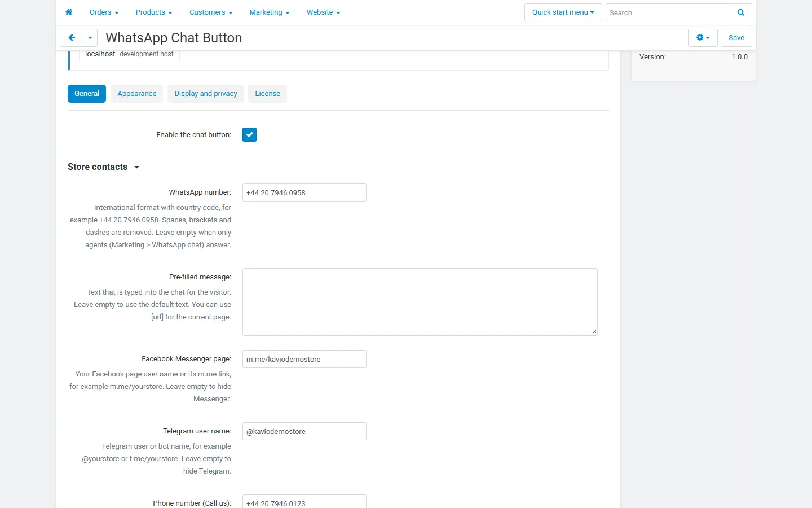The width and height of the screenshot is (812, 508).
Task: Open the Marketing menu
Action: point(270,12)
